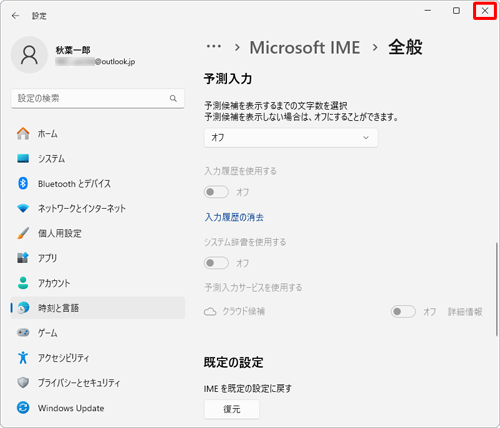Click user name 秋葉一郎

[73, 50]
